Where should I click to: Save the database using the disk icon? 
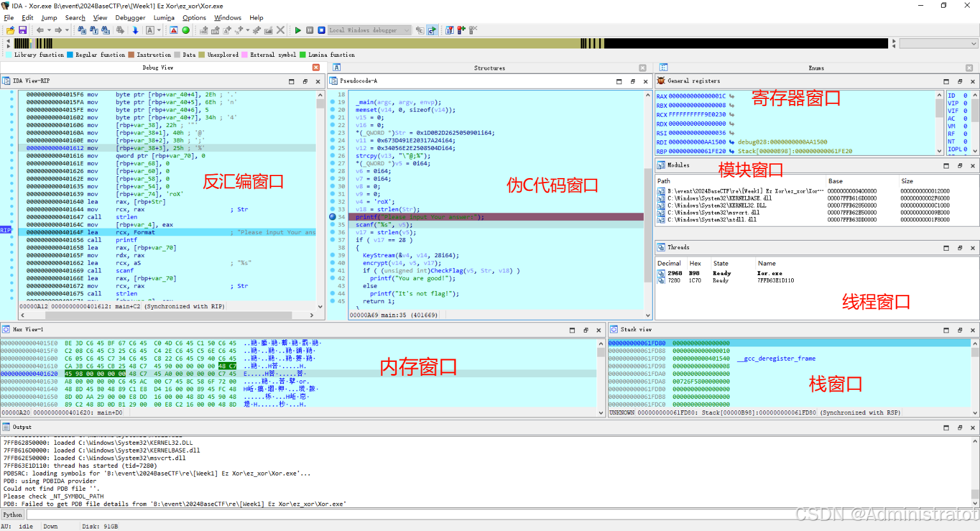pyautogui.click(x=22, y=30)
